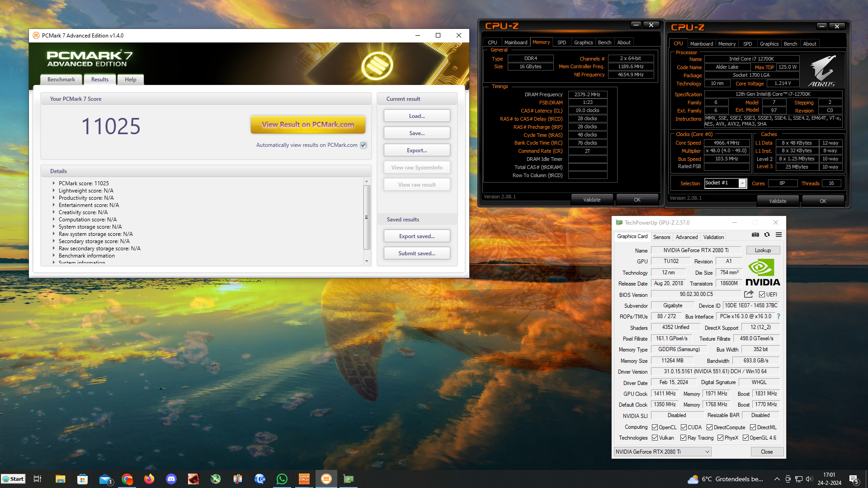Switch to AORUS CPU-Z taskbar icon
The height and width of the screenshot is (488, 868).
click(304, 479)
